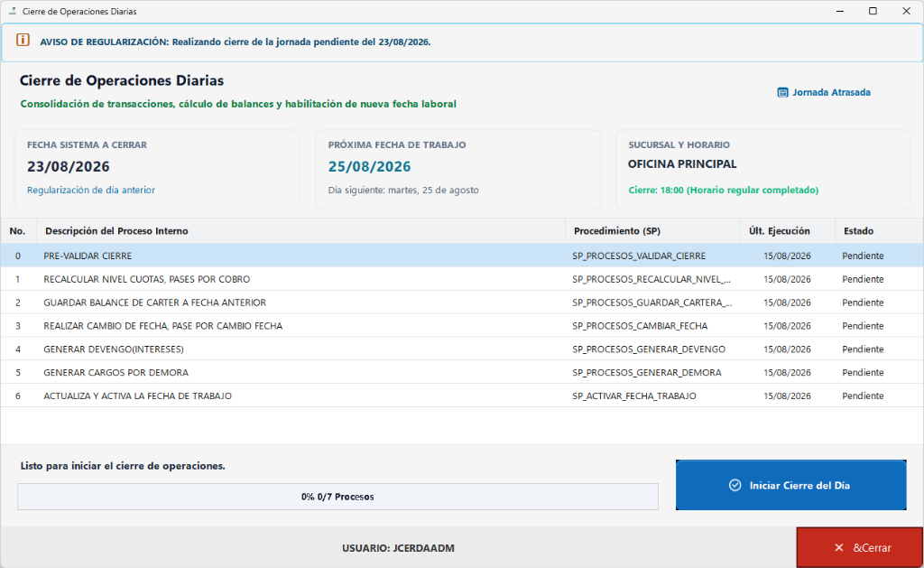The height and width of the screenshot is (568, 924).
Task: Click the calendar icon beside Jornada Atrasada
Action: tap(782, 93)
